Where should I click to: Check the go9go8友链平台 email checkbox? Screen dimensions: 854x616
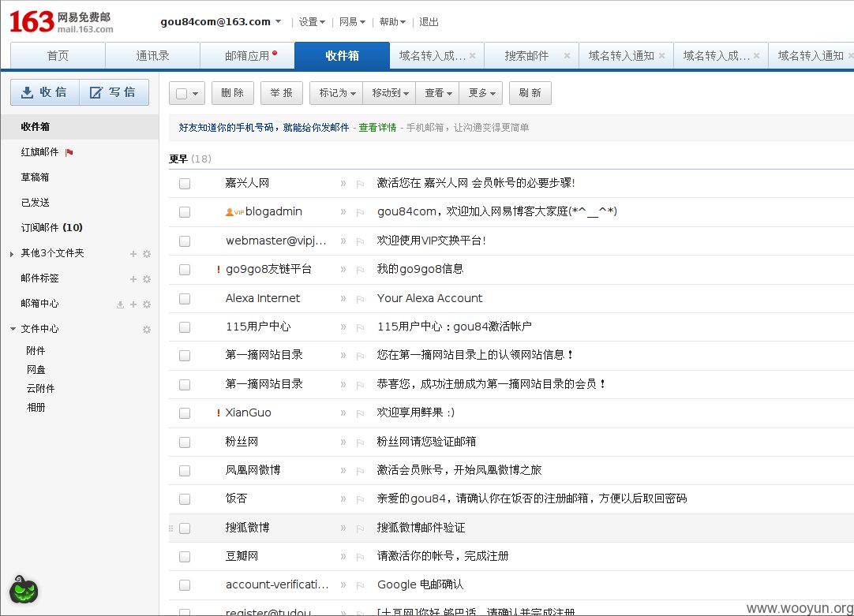185,270
